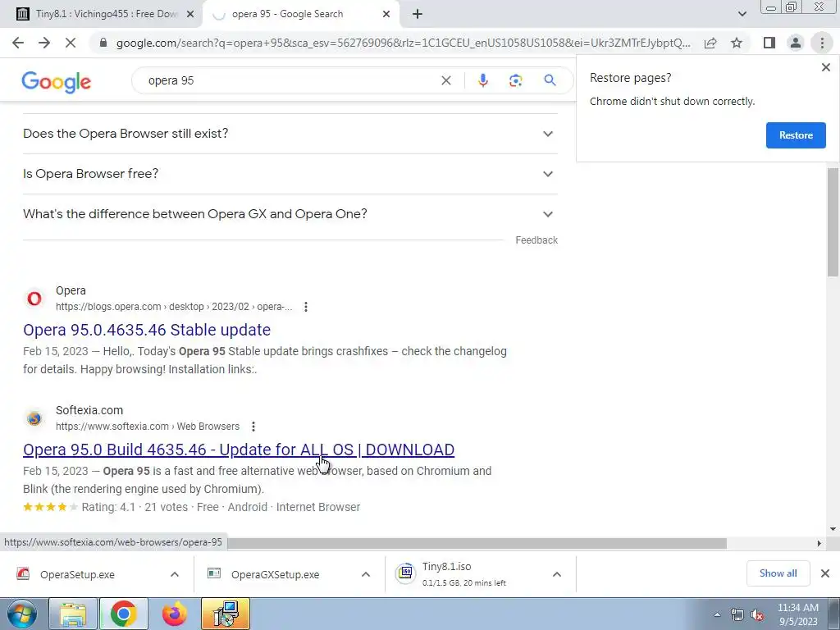
Task: Open the Windows Start menu
Action: (22, 614)
